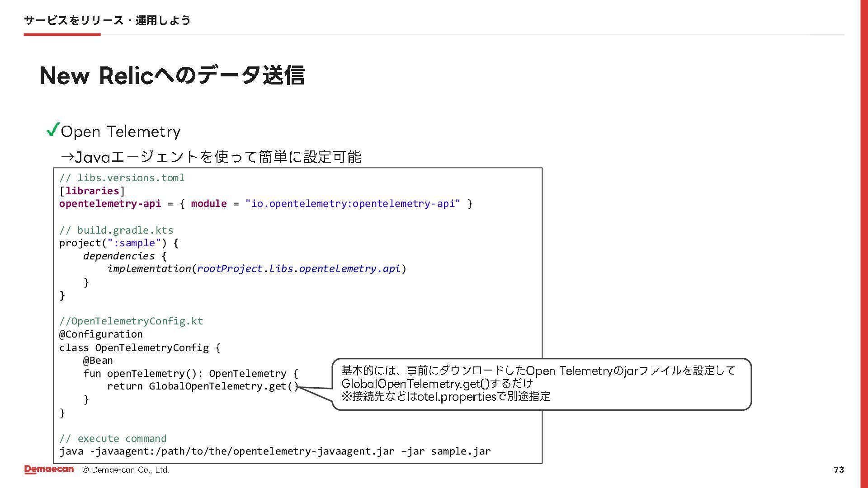Click the New Relic slide title heading
This screenshot has width=868, height=488.
(x=172, y=75)
